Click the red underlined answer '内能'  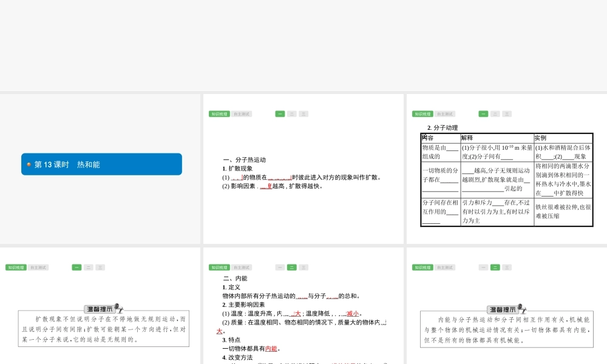coord(271,349)
